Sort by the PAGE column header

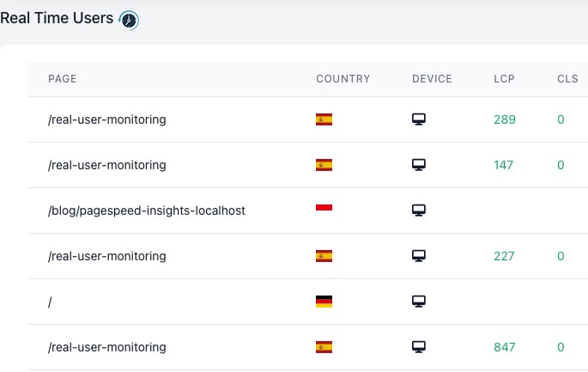[63, 79]
